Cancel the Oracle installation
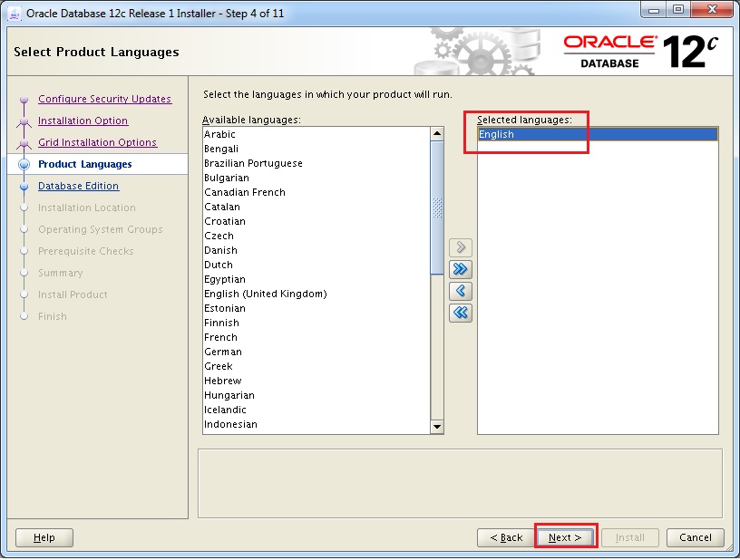 pos(696,537)
